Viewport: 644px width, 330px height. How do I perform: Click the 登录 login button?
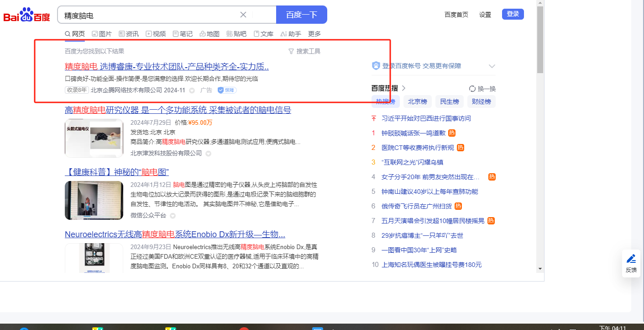(x=513, y=14)
